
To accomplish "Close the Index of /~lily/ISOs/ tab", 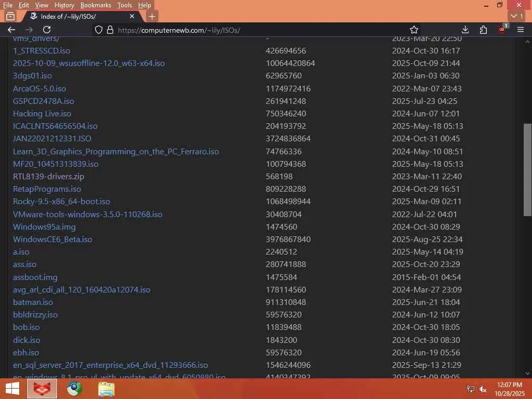I will pos(132,16).
